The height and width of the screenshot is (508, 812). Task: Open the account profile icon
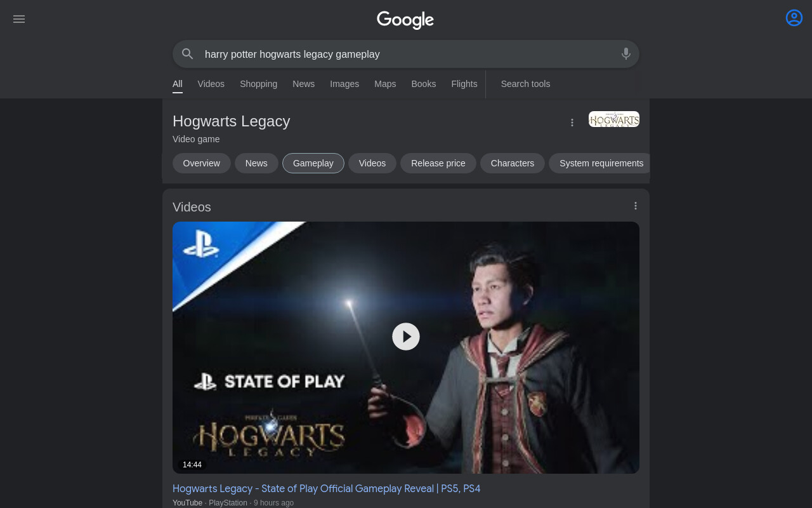click(794, 18)
